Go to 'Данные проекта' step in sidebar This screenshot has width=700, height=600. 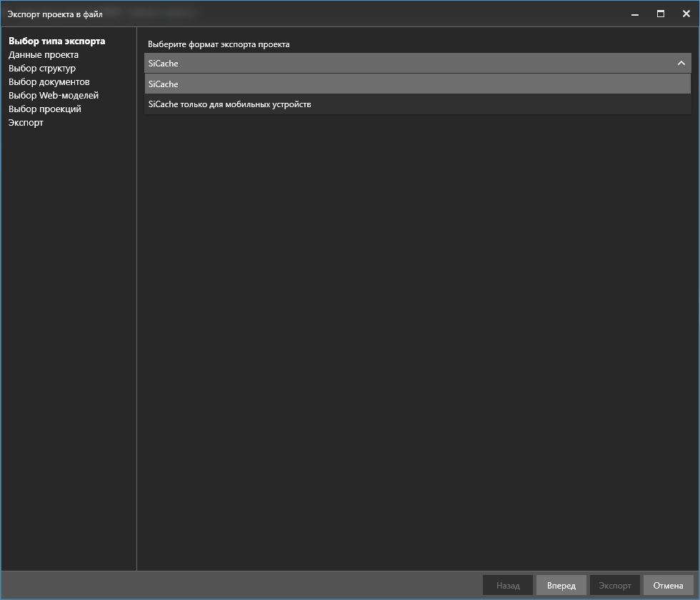44,55
